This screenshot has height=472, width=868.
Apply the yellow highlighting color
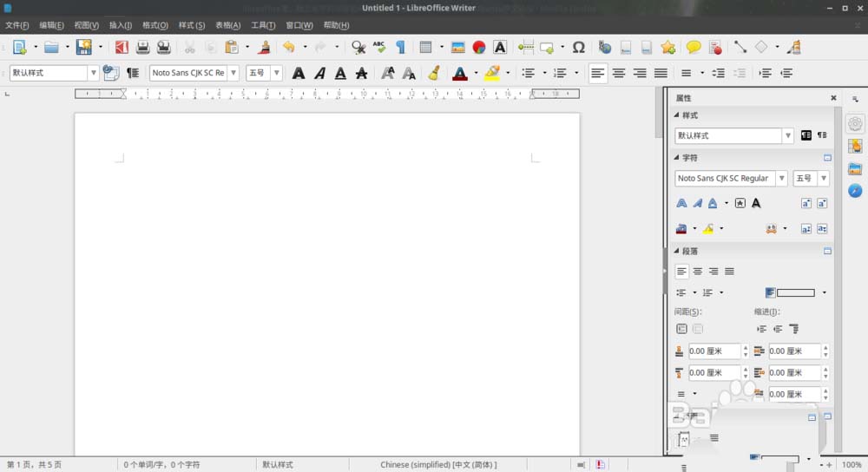tap(491, 74)
